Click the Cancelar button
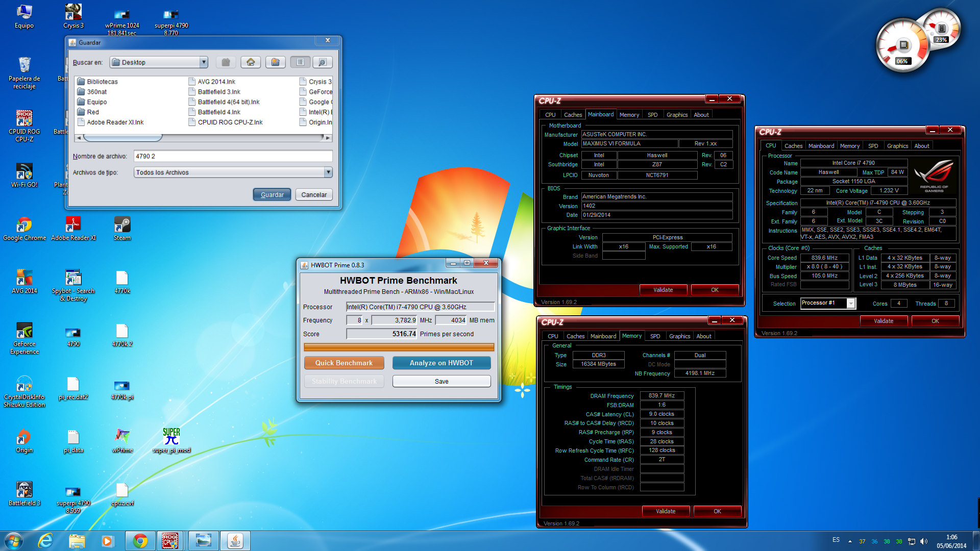980x551 pixels. [x=314, y=194]
